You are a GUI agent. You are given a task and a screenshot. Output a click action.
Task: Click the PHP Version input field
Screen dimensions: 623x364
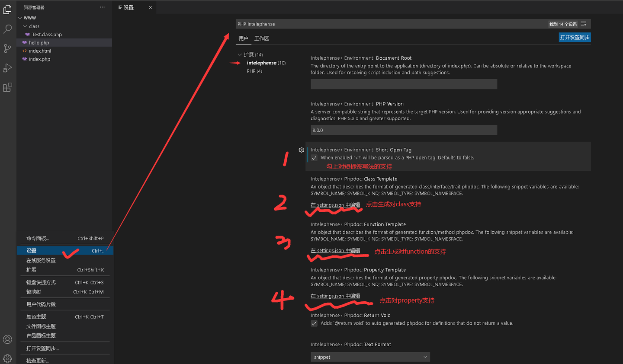[404, 130]
